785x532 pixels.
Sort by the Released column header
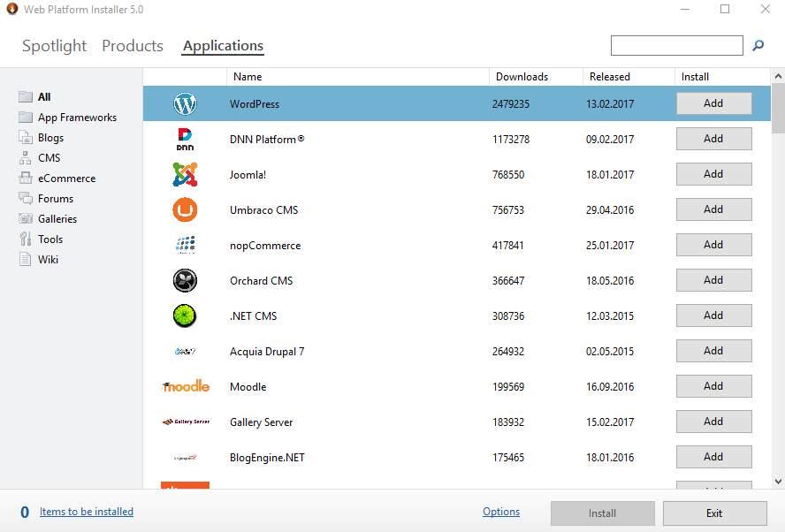click(629, 77)
